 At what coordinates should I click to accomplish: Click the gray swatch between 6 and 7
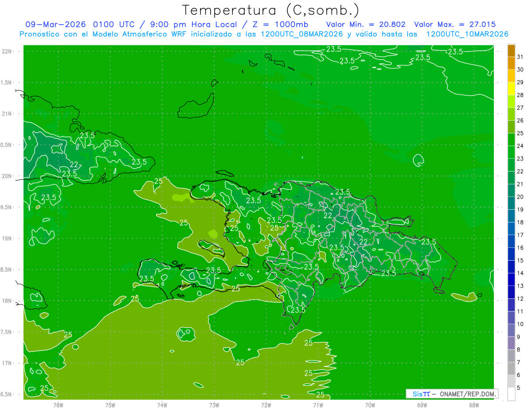click(x=511, y=369)
